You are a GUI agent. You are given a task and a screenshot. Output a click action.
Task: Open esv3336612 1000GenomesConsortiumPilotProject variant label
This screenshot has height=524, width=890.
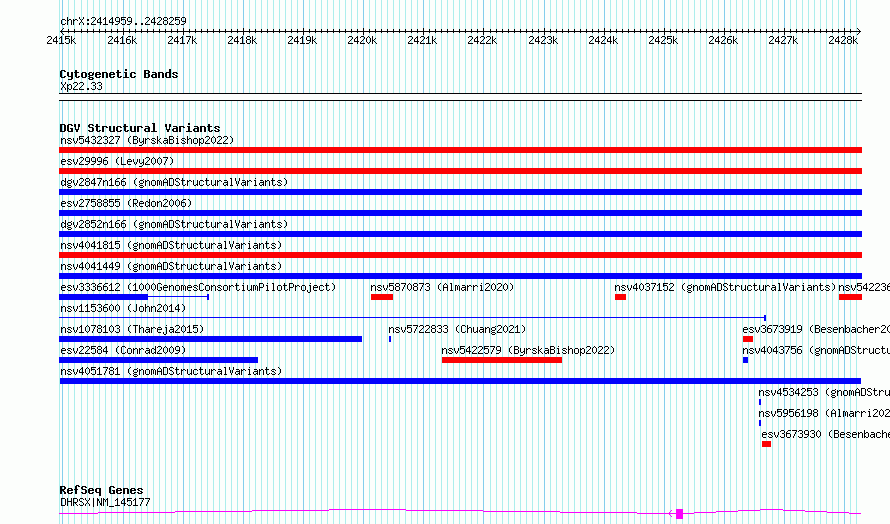point(198,287)
